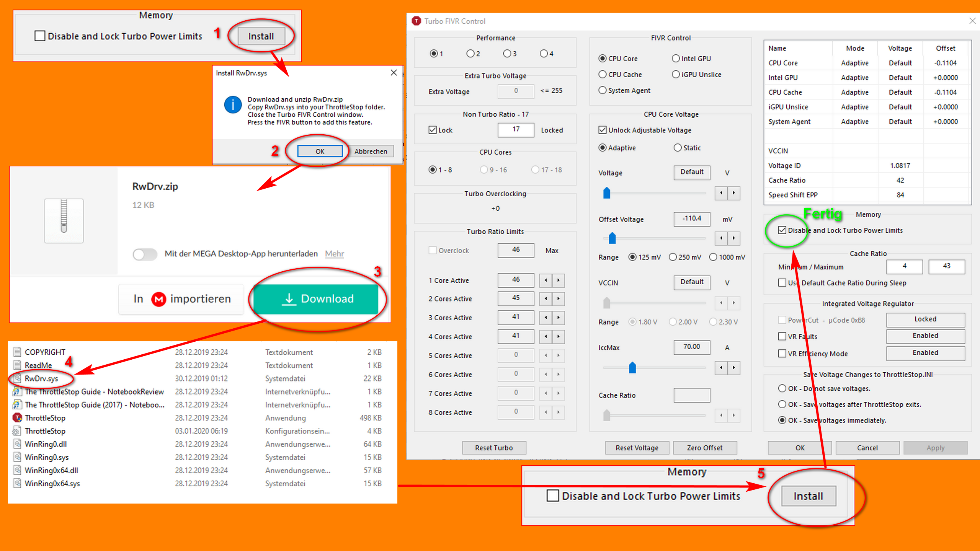Click the green Download button
The width and height of the screenshot is (980, 551).
pos(316,299)
